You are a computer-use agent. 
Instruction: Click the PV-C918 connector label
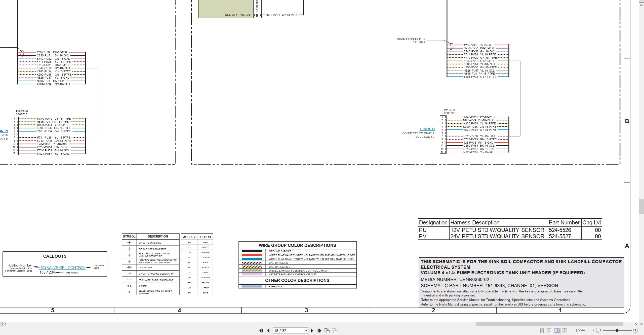click(450, 110)
